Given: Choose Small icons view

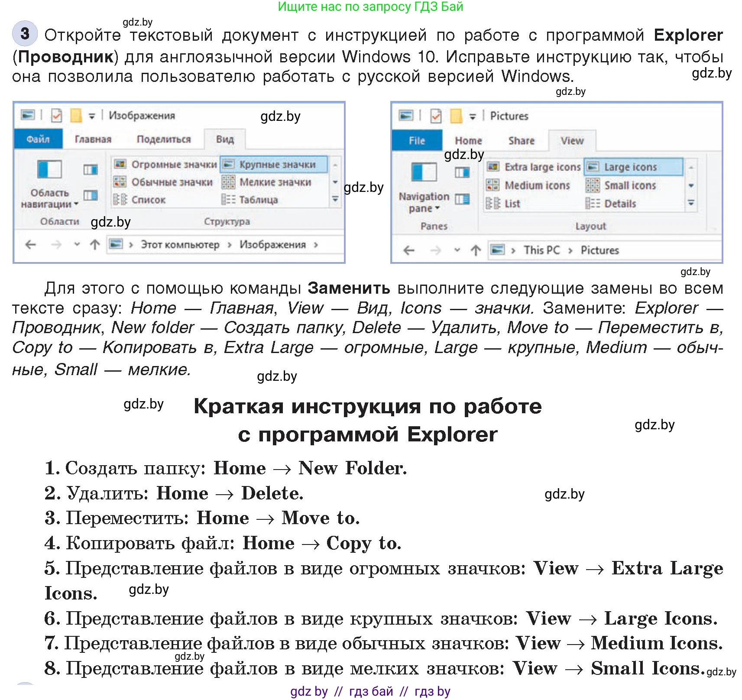Looking at the screenshot, I should tap(622, 185).
